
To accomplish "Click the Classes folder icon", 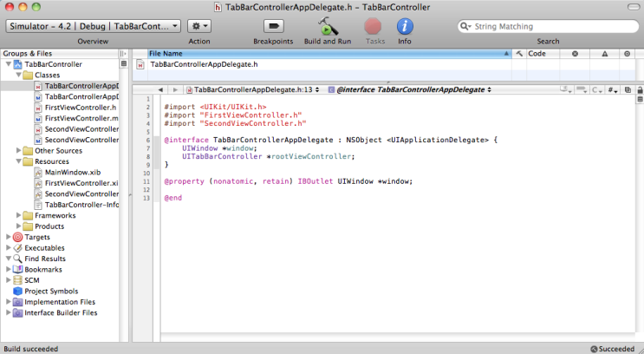I will coord(28,75).
